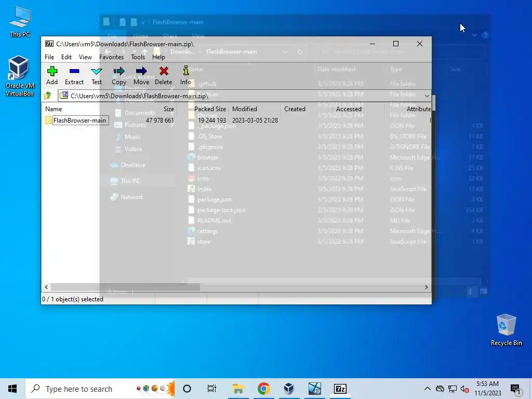Screen dimensions: 532x399
Task: Click the muted volume tray icon
Action: (x=465, y=389)
